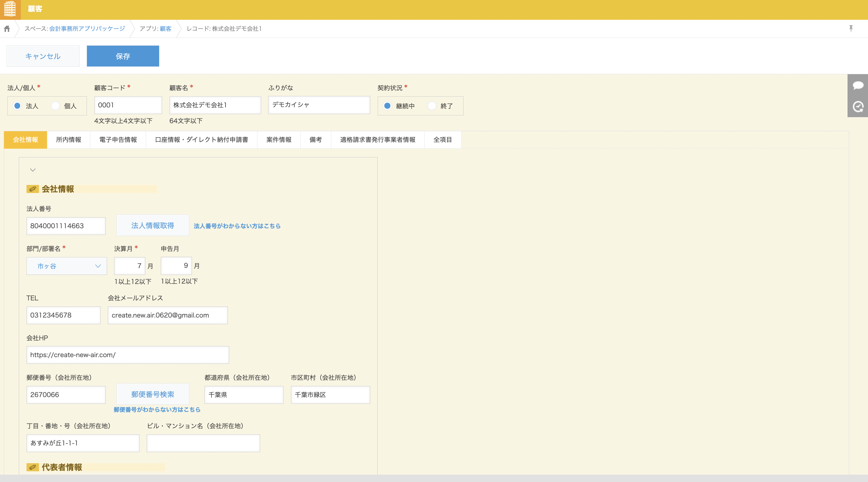
Task: Switch to the 所内情報 tab
Action: pos(68,140)
